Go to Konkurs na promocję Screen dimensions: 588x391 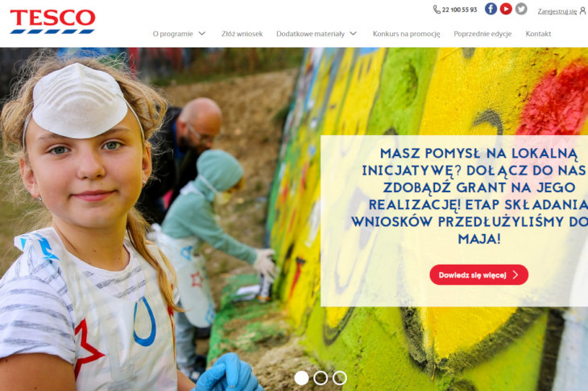click(406, 34)
